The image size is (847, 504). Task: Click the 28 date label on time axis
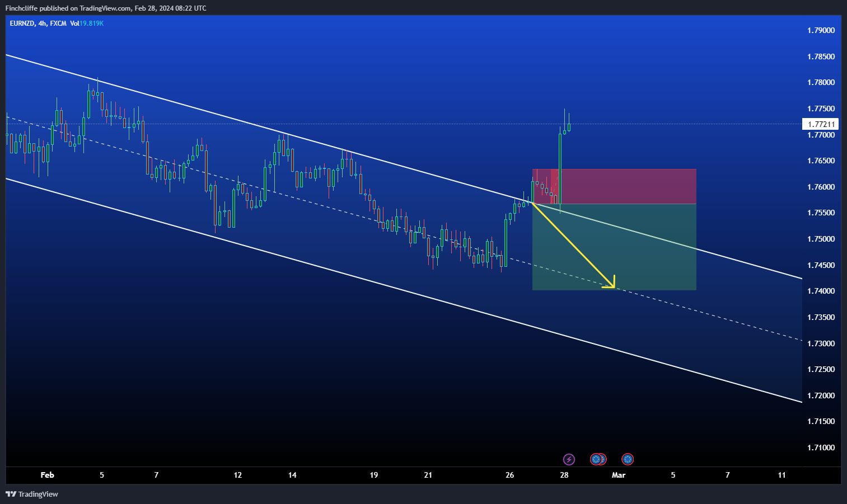564,475
